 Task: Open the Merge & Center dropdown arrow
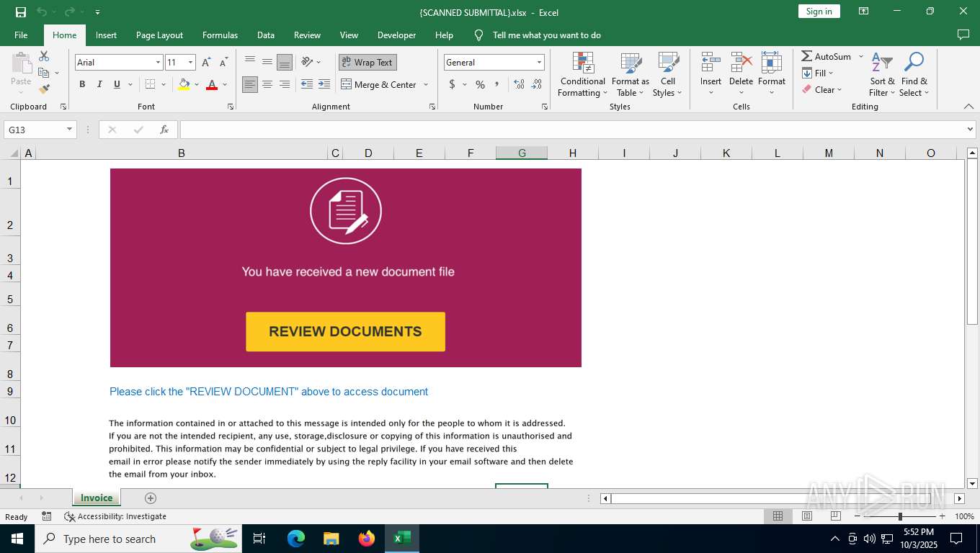click(425, 84)
